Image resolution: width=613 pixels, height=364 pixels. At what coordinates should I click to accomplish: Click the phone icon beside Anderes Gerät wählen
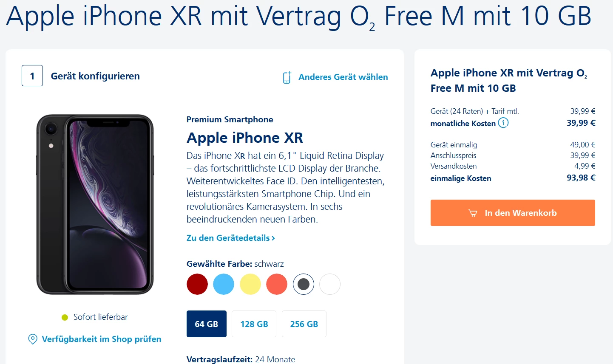coord(287,77)
